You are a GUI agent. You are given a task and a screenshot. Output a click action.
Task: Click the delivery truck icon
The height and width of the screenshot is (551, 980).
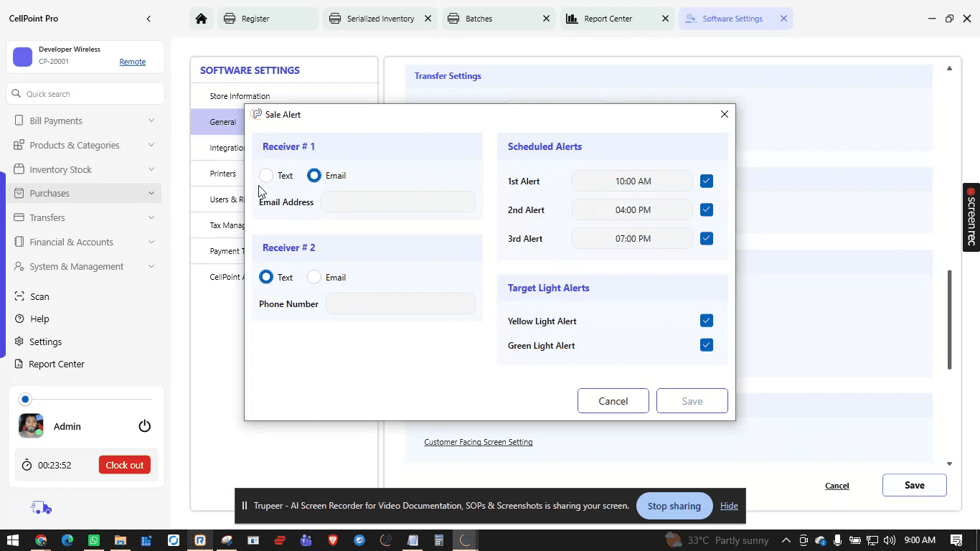(x=41, y=508)
